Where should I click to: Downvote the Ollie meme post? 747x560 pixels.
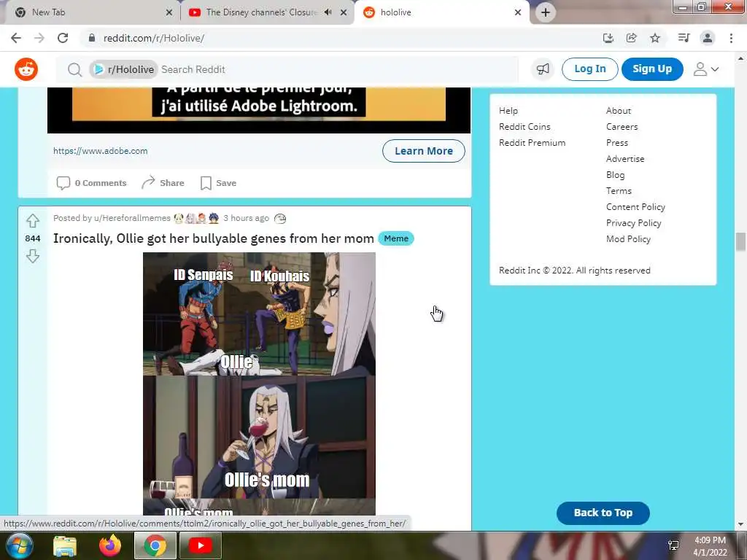(x=32, y=256)
